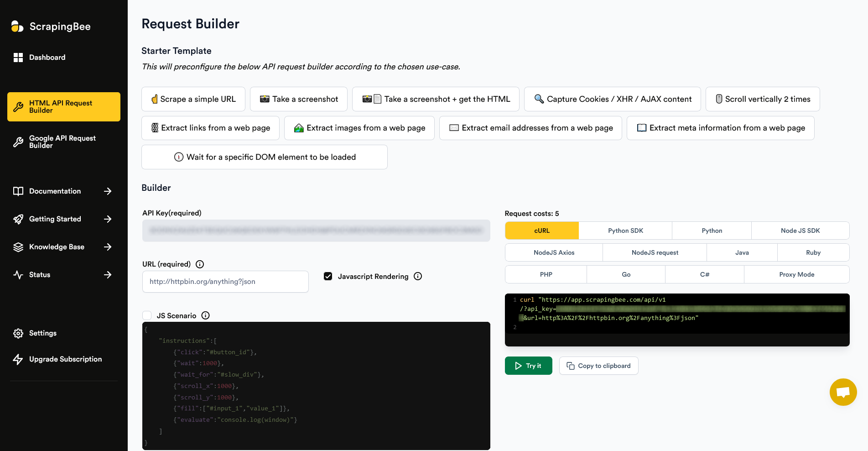Open the chat support bubble

(x=843, y=392)
